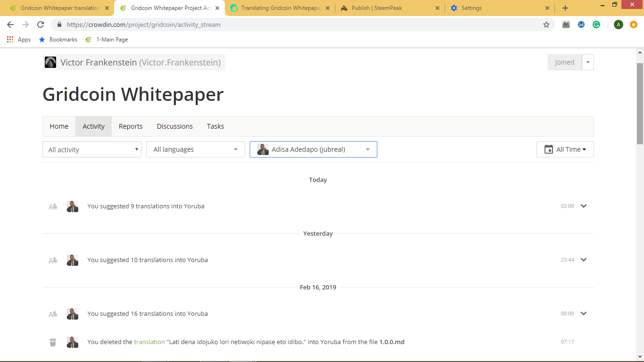The height and width of the screenshot is (362, 644).
Task: Go back using the browser back arrow
Action: click(10, 25)
